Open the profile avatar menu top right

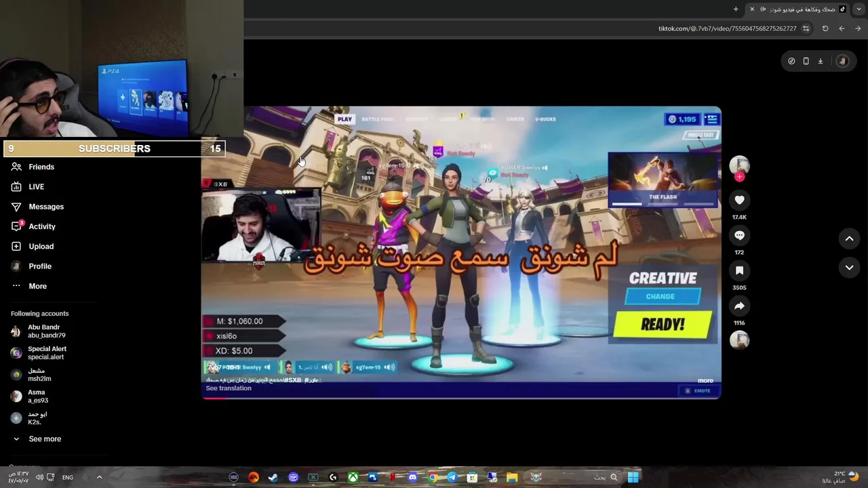[x=842, y=61]
